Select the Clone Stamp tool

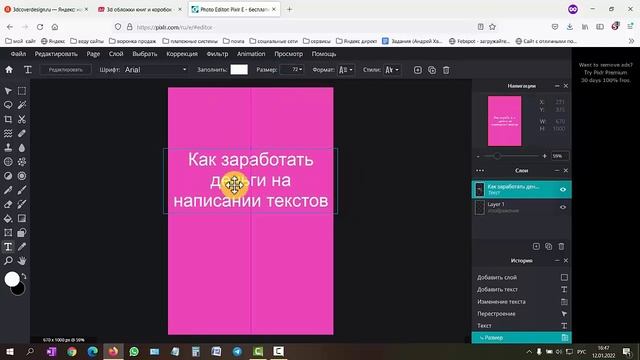[x=8, y=147]
